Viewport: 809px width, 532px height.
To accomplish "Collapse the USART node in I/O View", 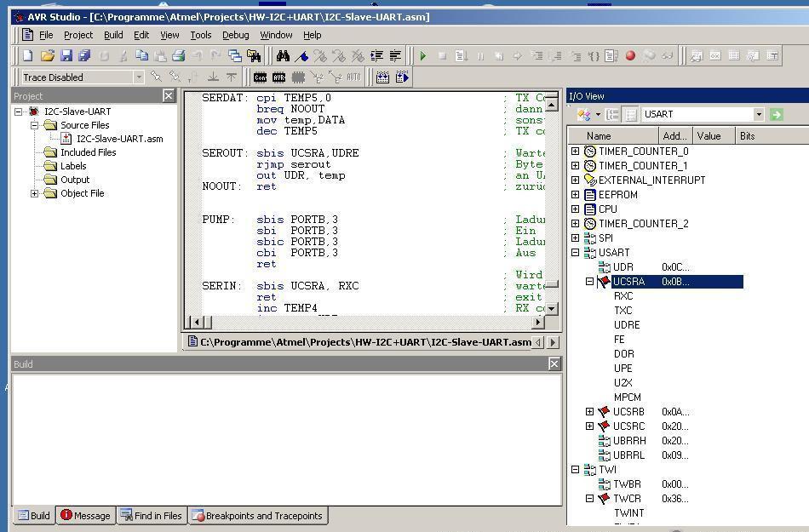I will tap(575, 253).
